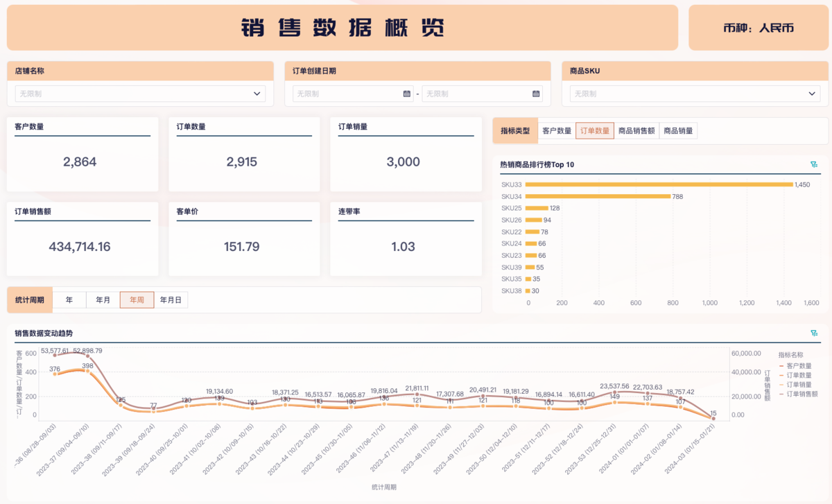Switch indicator type to 商品销售额
The height and width of the screenshot is (504, 832).
(636, 131)
